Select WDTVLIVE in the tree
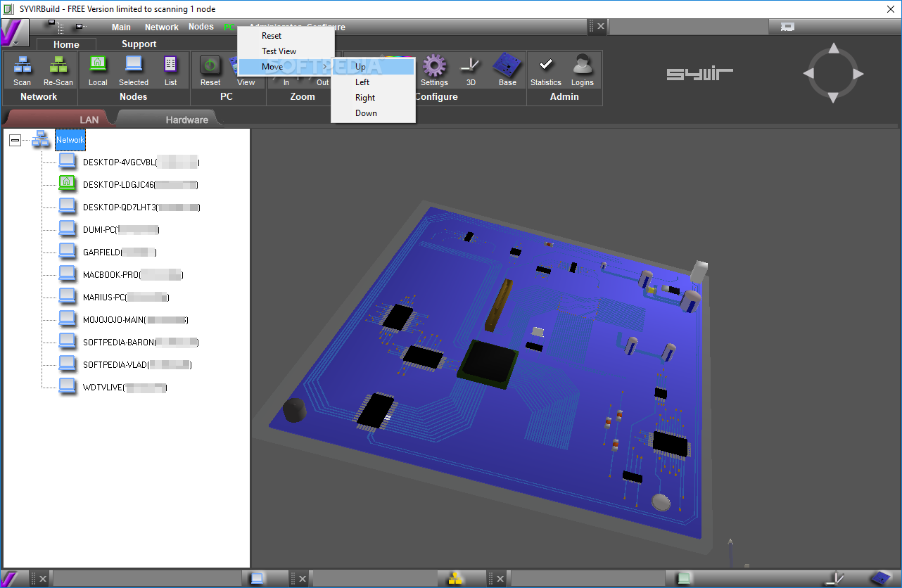 pos(125,388)
